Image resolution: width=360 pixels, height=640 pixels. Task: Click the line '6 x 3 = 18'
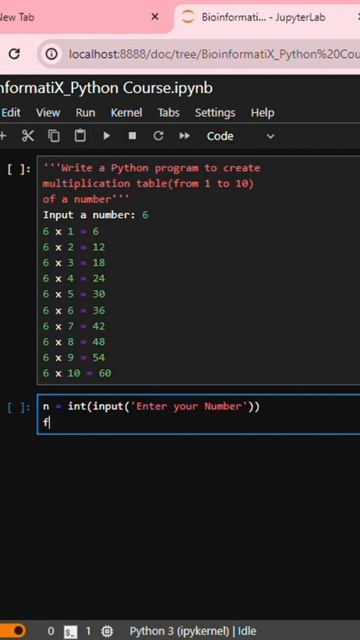pyautogui.click(x=74, y=262)
